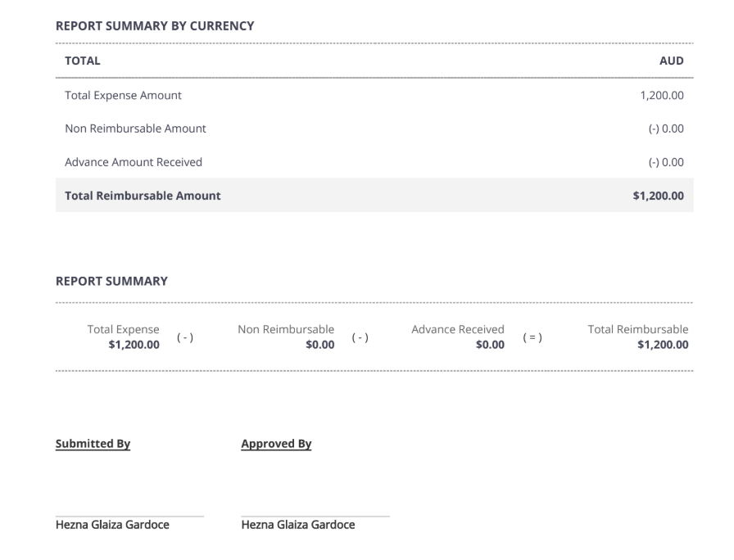Click the Advance Amount Received row label
The image size is (734, 560).
tap(134, 162)
